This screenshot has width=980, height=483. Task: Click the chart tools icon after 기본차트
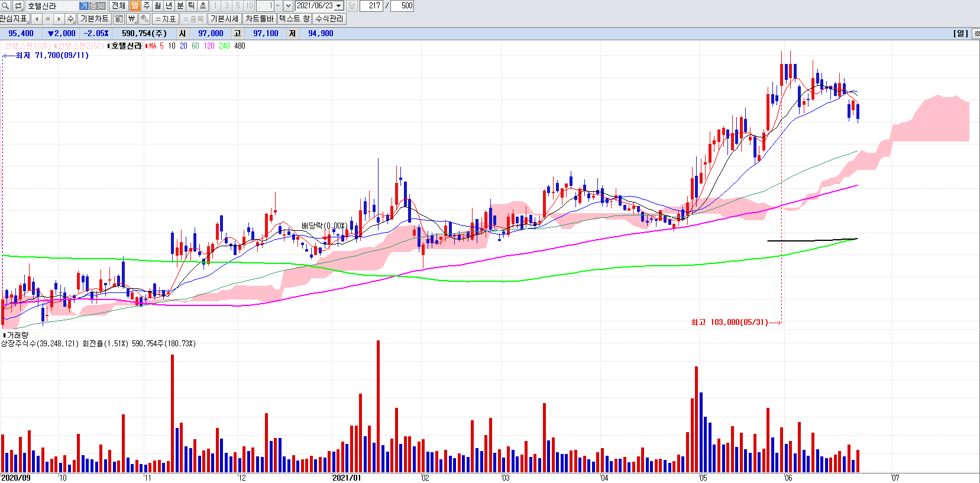[119, 19]
